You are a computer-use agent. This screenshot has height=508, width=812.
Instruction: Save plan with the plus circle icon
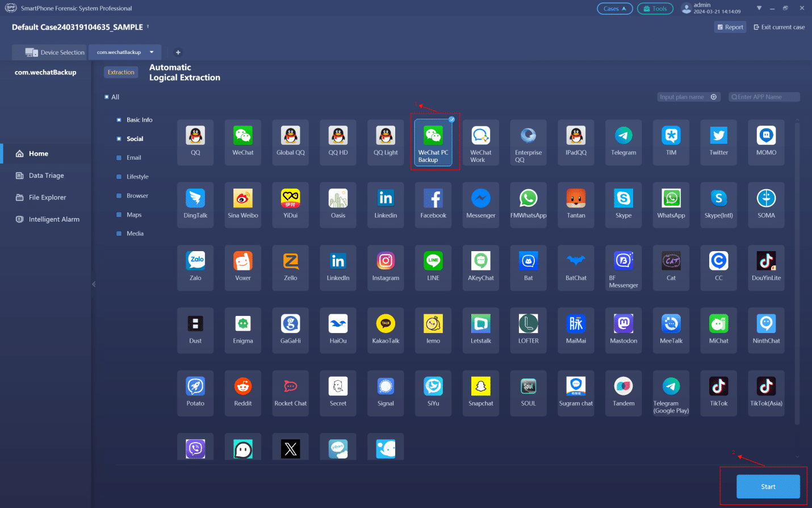click(714, 97)
